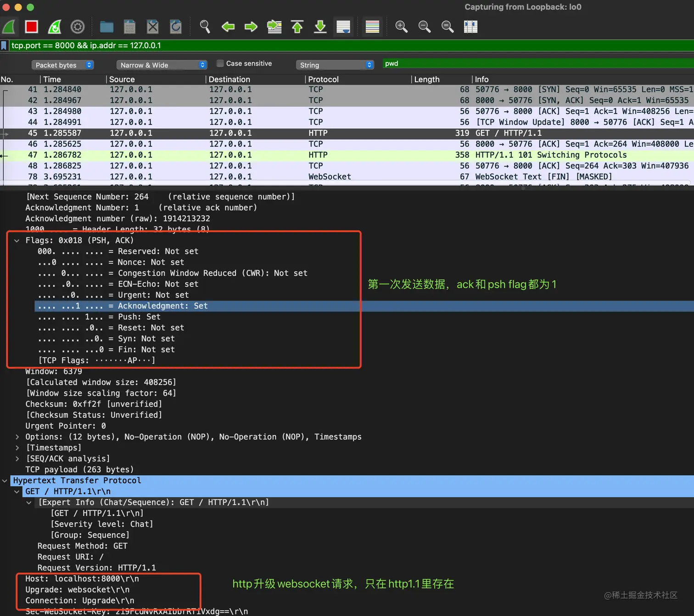Collapse the GET / HTTP/1.1 node
Image resolution: width=694 pixels, height=616 pixels.
point(17,492)
